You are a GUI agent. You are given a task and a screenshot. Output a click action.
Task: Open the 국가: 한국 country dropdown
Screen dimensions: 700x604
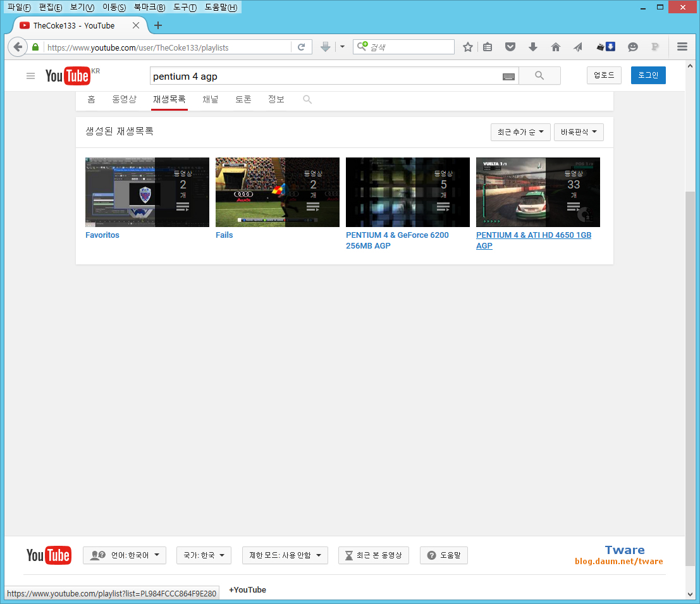(x=204, y=555)
